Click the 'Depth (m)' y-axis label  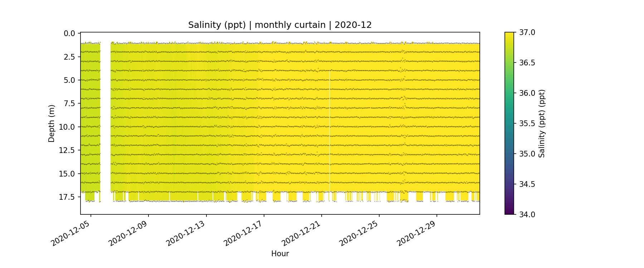[52, 124]
